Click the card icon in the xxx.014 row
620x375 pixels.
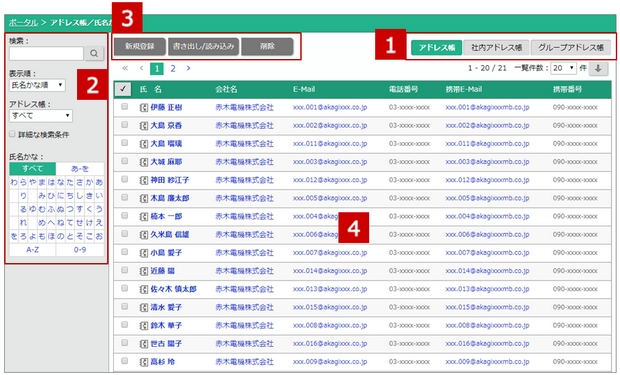(144, 271)
